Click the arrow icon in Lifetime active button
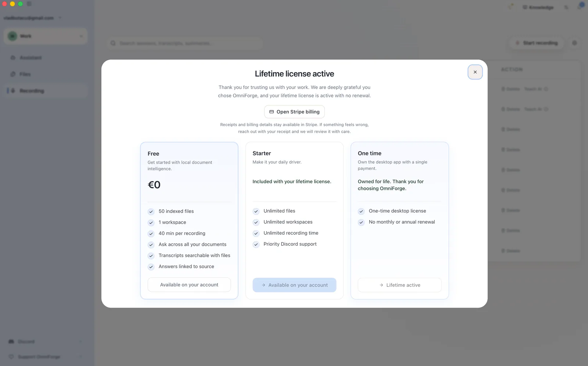Screen dimensions: 588x366 (381, 285)
